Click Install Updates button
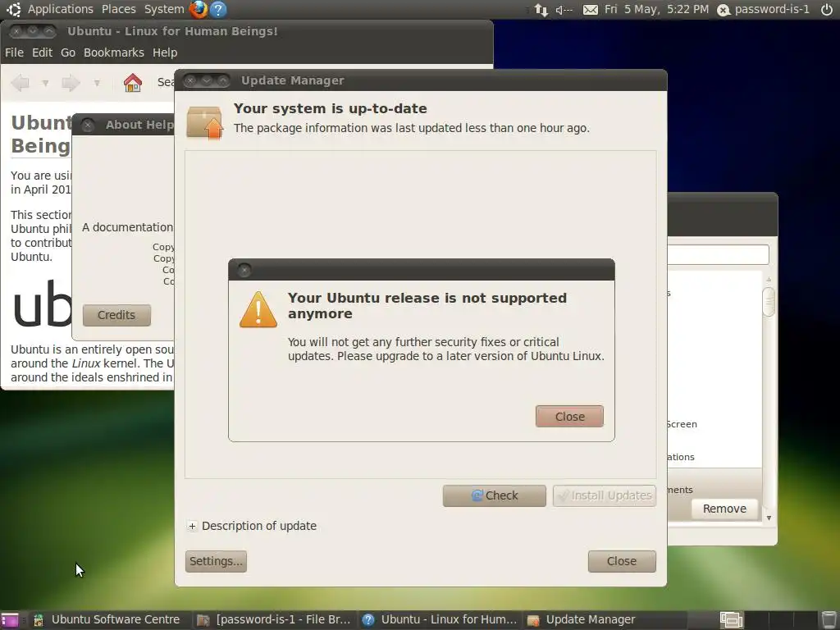Viewport: 840px width, 630px height. pyautogui.click(x=605, y=495)
